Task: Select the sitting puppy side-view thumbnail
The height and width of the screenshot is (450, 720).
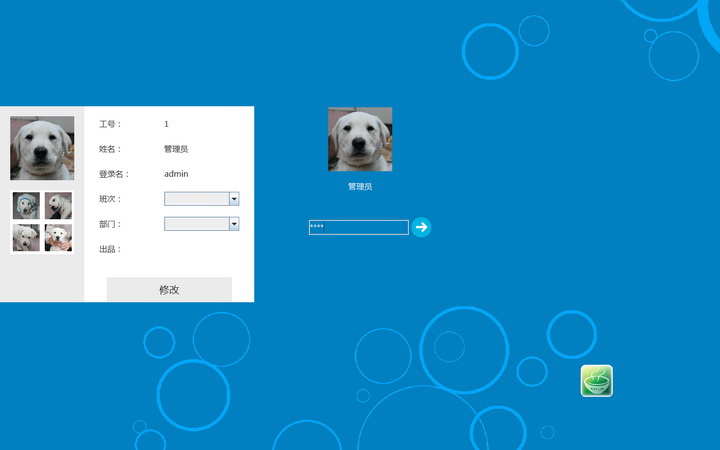Action: [58, 205]
